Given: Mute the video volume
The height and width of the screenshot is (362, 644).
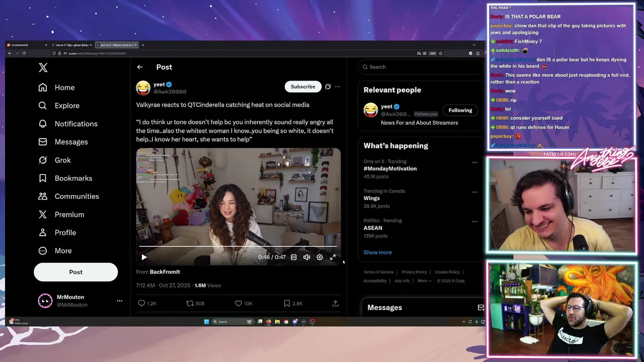Looking at the screenshot, I should point(306,257).
